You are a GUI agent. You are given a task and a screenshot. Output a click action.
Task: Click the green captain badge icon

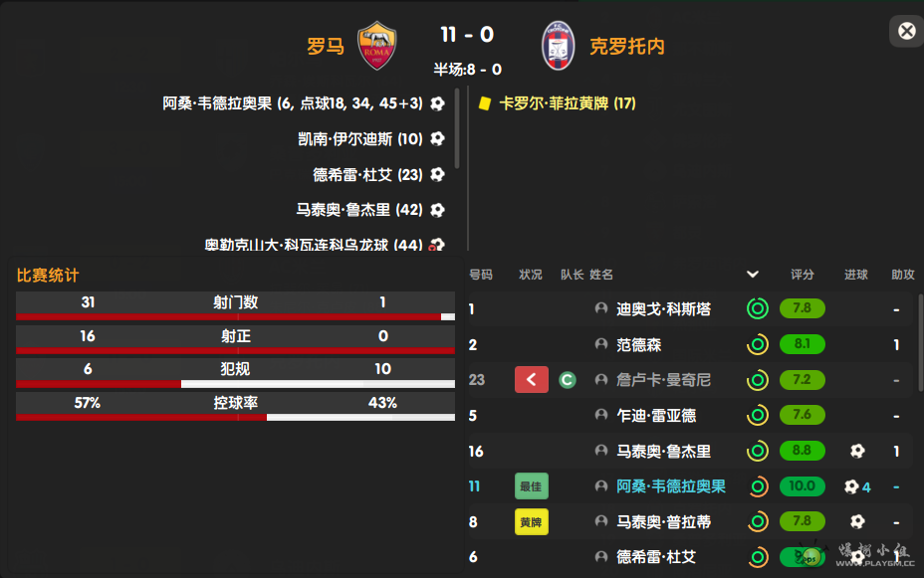click(x=568, y=379)
